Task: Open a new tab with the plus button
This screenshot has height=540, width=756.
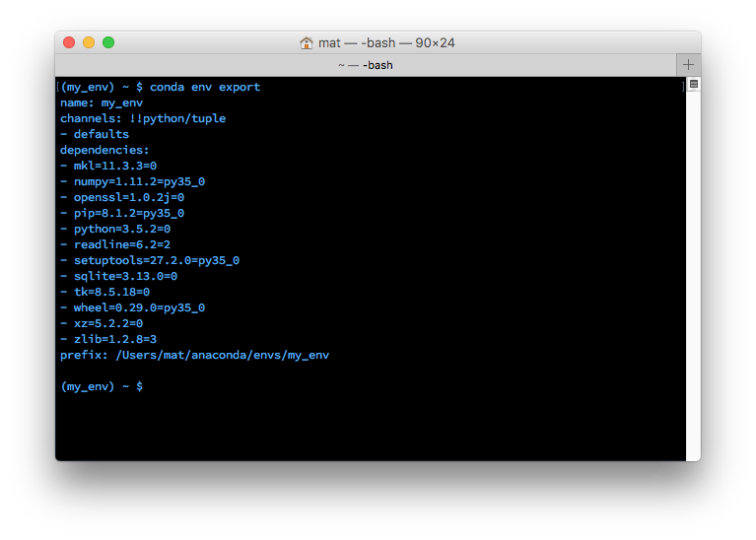Action: click(689, 64)
